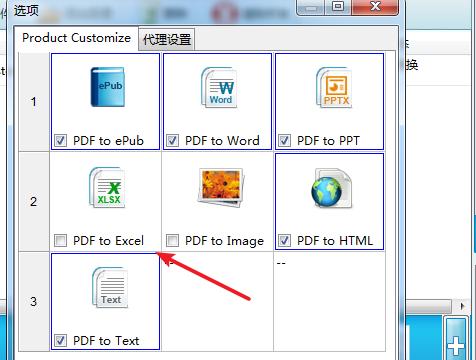
Task: Click the scrollbar right arrow in background window
Action: [462, 306]
